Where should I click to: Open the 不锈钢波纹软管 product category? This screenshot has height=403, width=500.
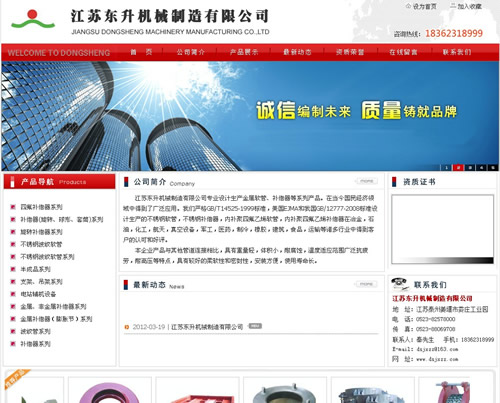pos(41,244)
